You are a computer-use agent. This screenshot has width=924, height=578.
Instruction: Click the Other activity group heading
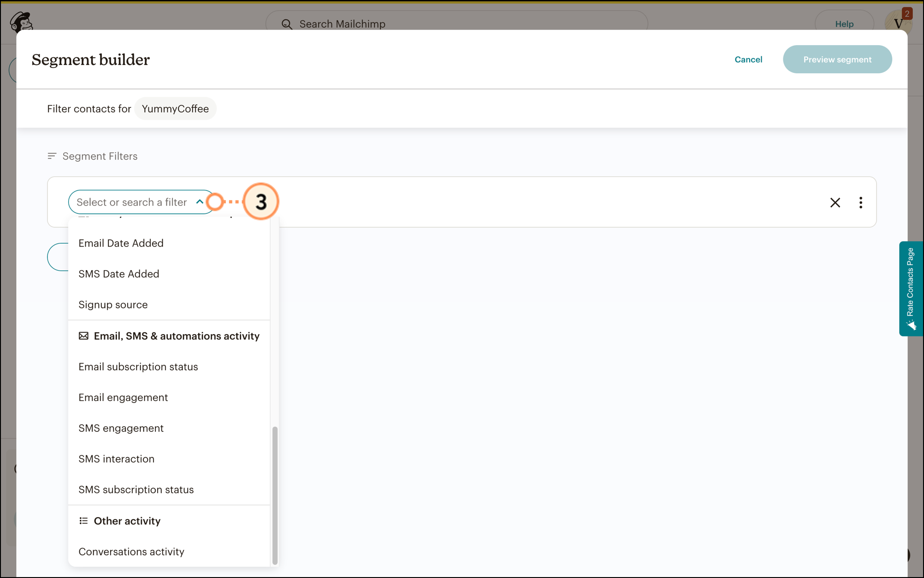127,521
